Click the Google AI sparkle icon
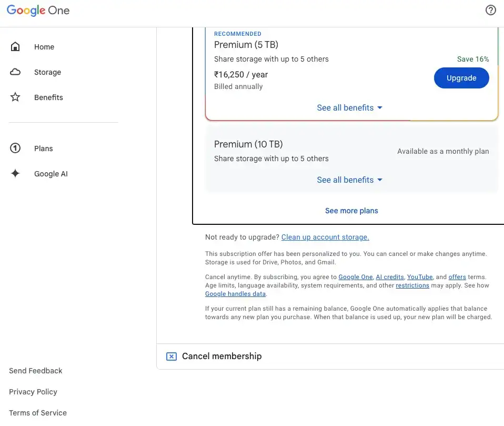504x426 pixels. [15, 174]
